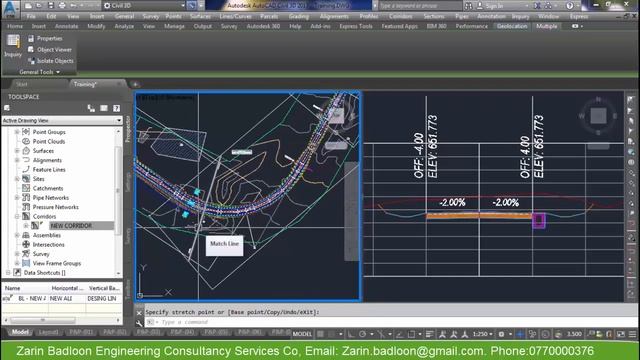
Task: Open the Profiles menu
Action: 369,16
